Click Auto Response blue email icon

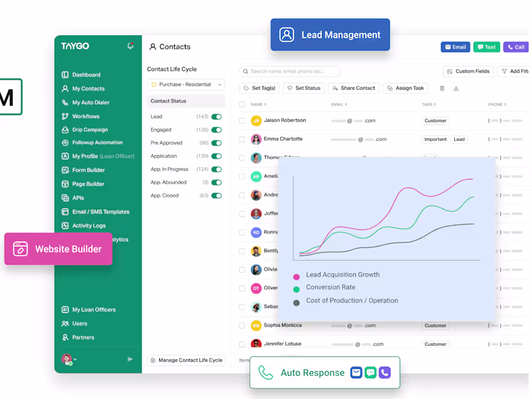pos(356,372)
